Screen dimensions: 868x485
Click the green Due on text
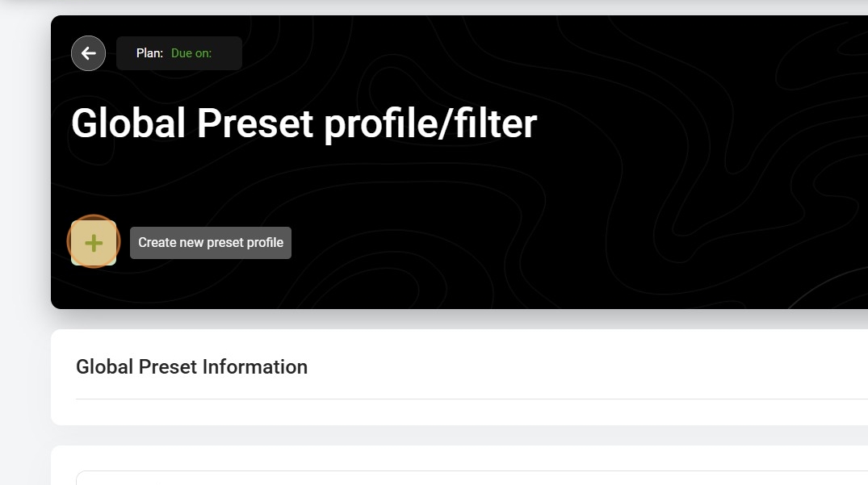pyautogui.click(x=191, y=53)
